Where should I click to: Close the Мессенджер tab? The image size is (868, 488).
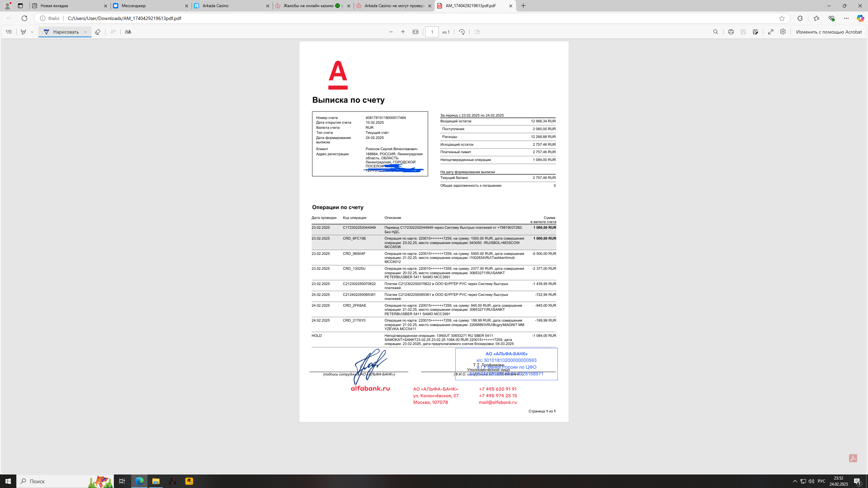(x=186, y=6)
